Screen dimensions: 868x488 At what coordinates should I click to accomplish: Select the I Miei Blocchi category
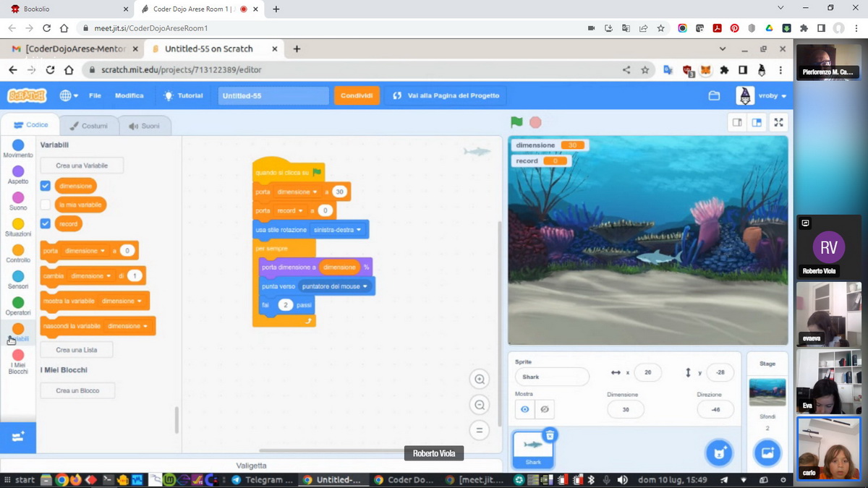[18, 362]
